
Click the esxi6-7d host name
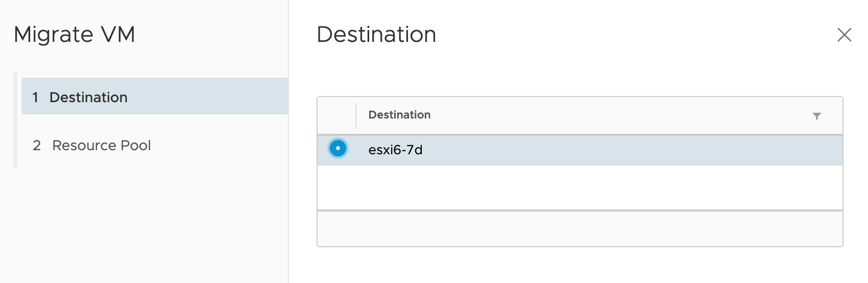pos(395,150)
